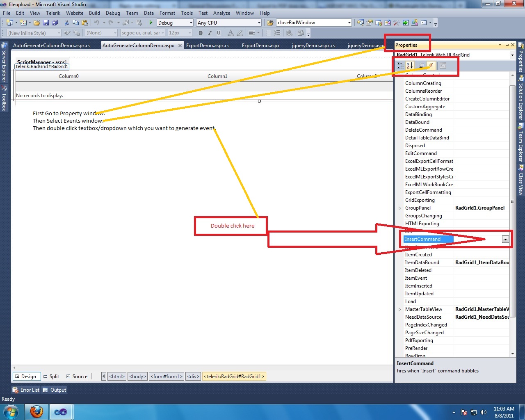Show the Properties list icon in Properties panel
This screenshot has height=420, width=525.
click(x=422, y=66)
